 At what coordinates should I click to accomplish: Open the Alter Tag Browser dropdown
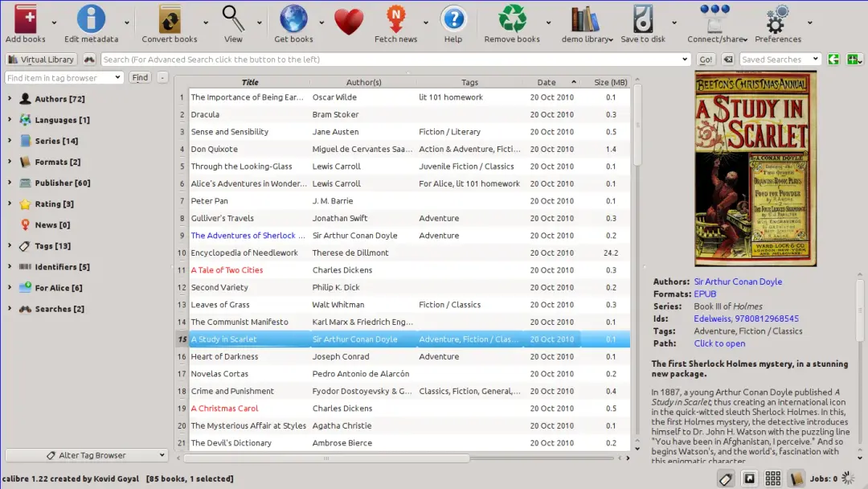tap(86, 455)
